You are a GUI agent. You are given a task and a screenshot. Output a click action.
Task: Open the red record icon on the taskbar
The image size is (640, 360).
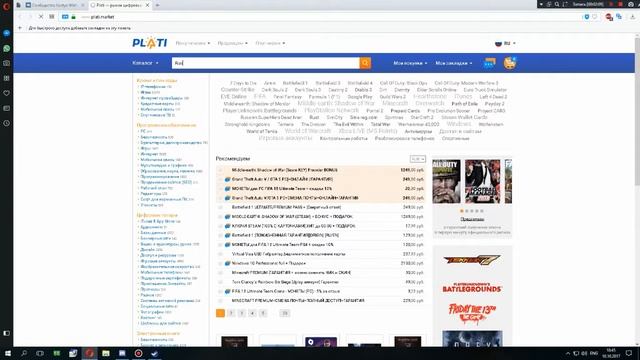[x=138, y=353]
